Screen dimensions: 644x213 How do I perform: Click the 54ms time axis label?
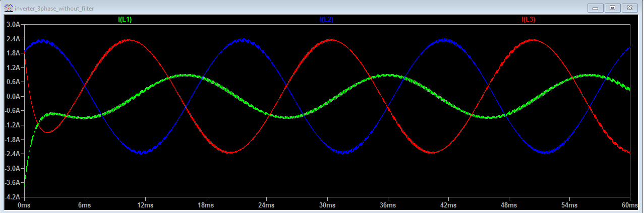click(569, 205)
